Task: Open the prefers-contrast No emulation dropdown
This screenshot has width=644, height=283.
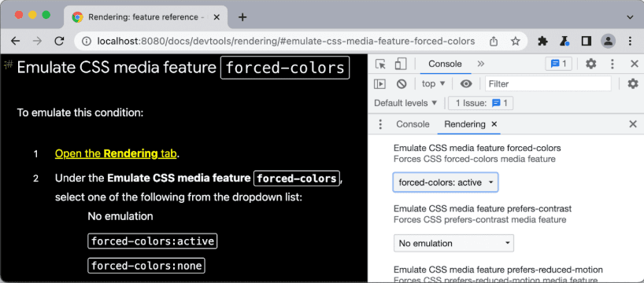Action: 453,243
